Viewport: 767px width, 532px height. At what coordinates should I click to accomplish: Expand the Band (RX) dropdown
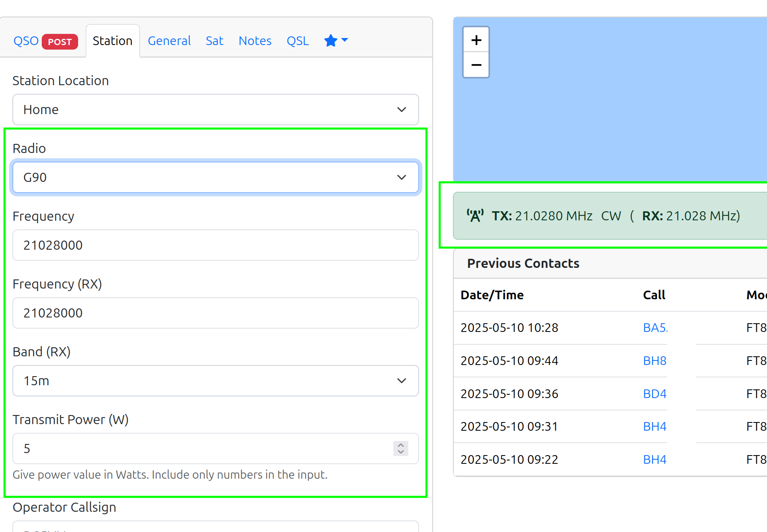(215, 381)
